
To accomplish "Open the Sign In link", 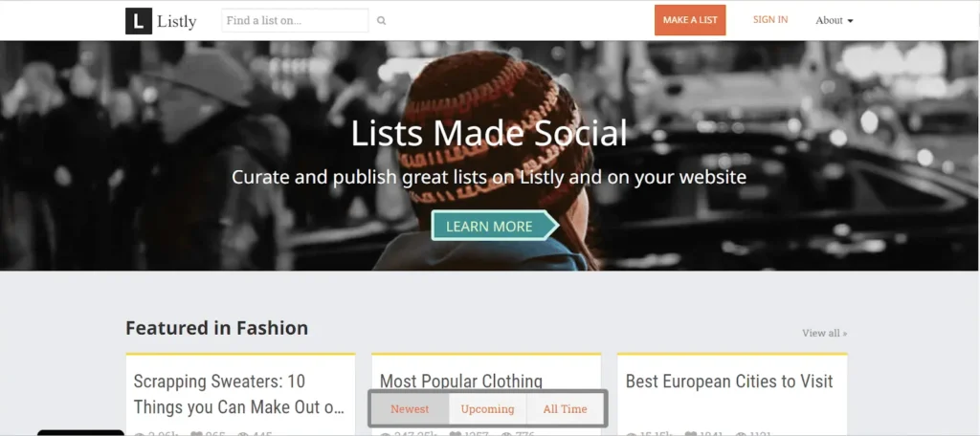I will (770, 20).
